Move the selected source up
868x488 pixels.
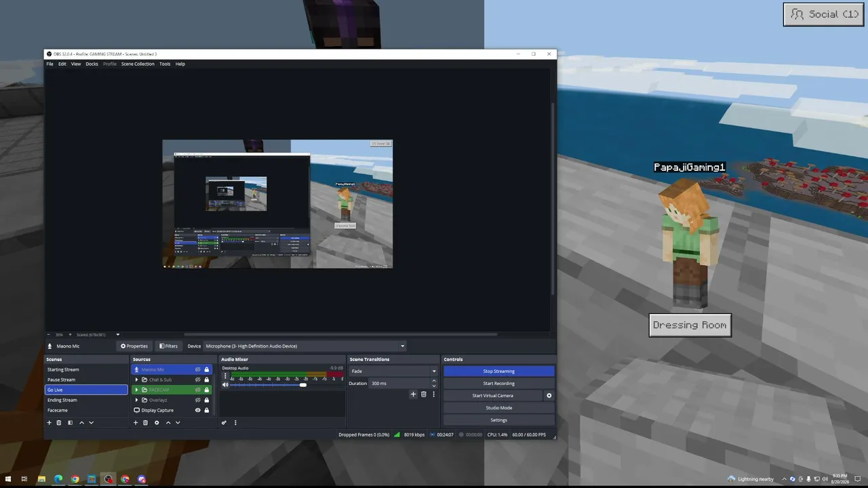[168, 423]
